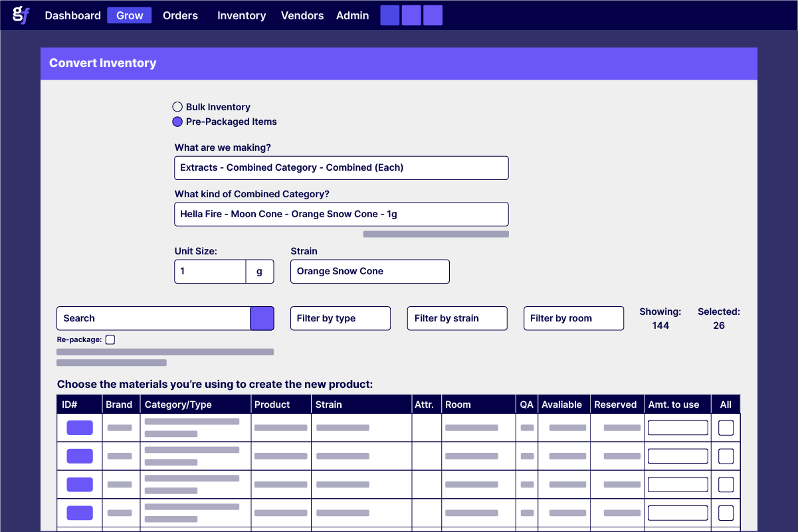798x532 pixels.
Task: Open the Filter by type dropdown
Action: 340,318
